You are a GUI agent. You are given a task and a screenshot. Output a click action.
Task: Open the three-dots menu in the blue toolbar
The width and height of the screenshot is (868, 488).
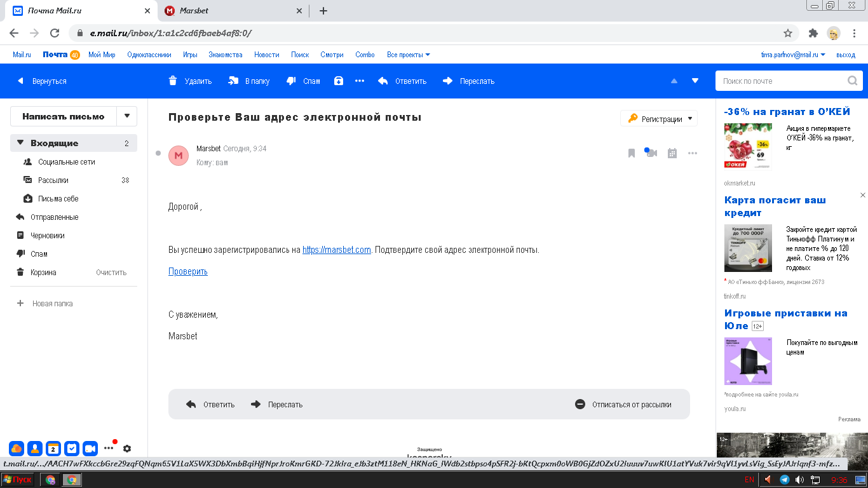[360, 81]
